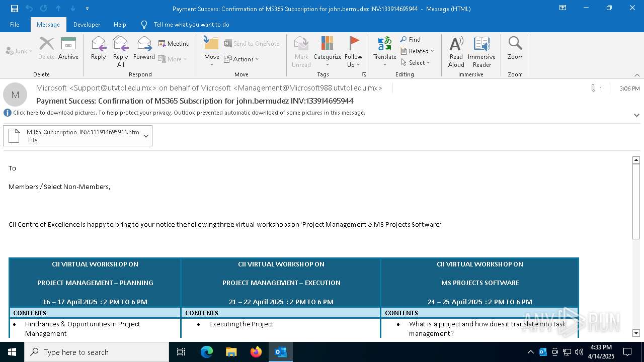Click the email subject line text
This screenshot has width=644, height=362.
pos(195,101)
